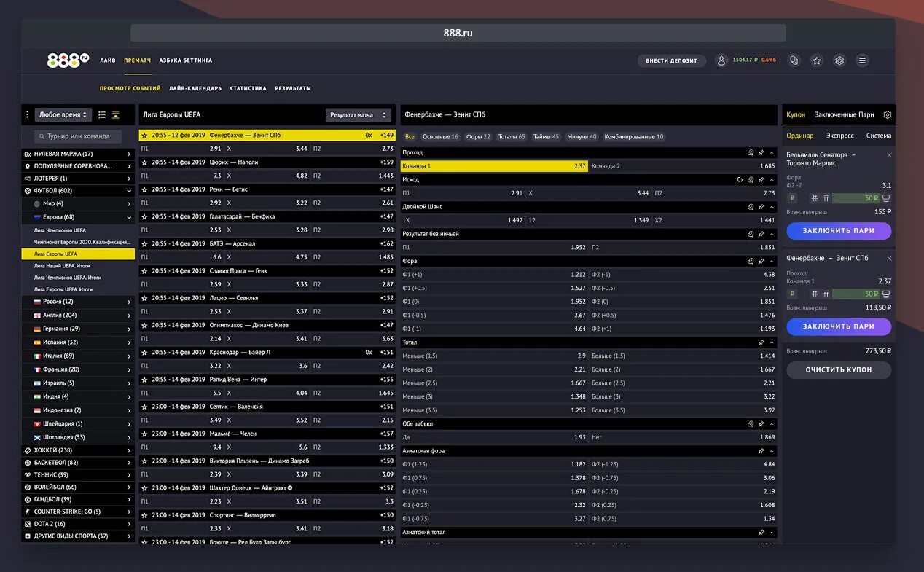Pin the Проход market
924x572 pixels.
[x=761, y=152]
